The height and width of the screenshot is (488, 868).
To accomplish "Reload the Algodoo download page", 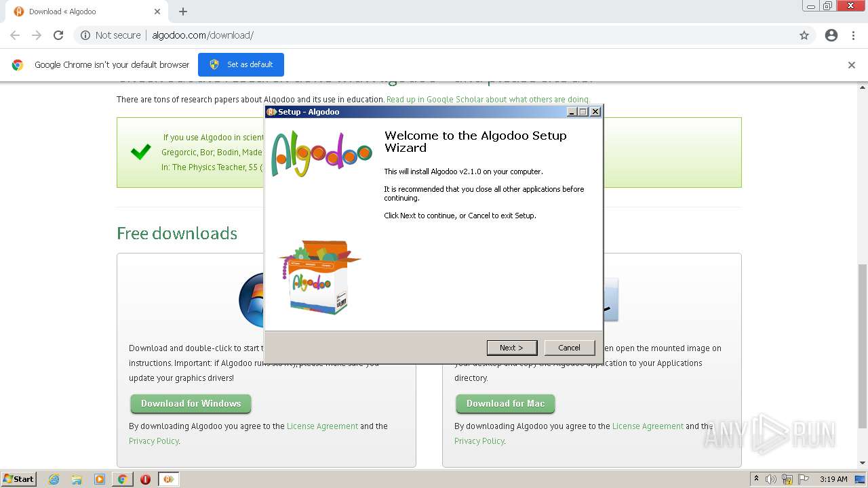I will point(58,35).
